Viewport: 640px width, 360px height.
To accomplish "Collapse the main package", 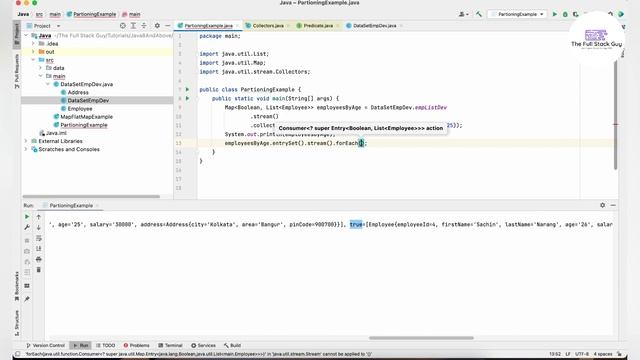I will tap(41, 76).
